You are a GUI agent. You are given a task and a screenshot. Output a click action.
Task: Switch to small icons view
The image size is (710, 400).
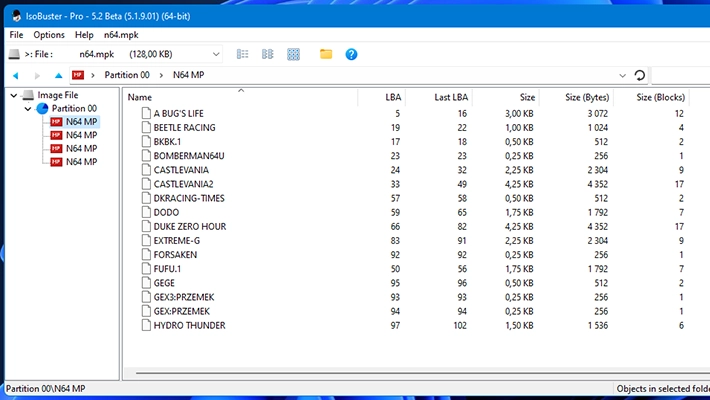coord(268,54)
